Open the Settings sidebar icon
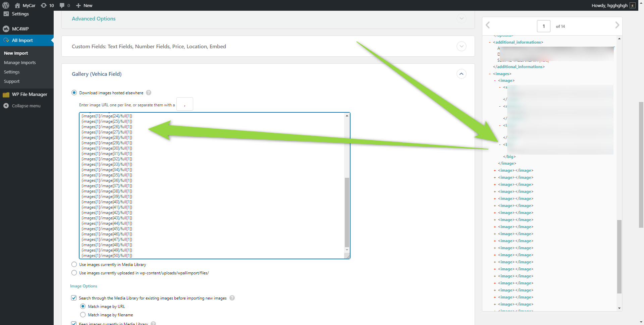Screen dimensions: 644x325 tap(6, 14)
